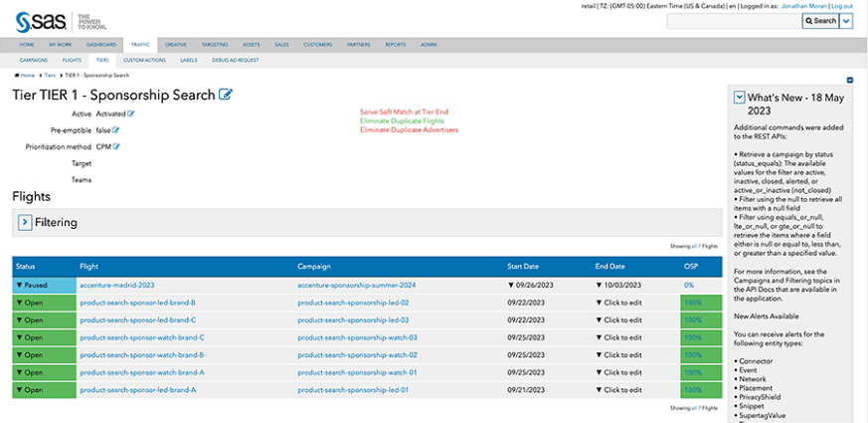This screenshot has height=423, width=868.
Task: Open Open status dropdown for led-brand-A
Action: [45, 390]
